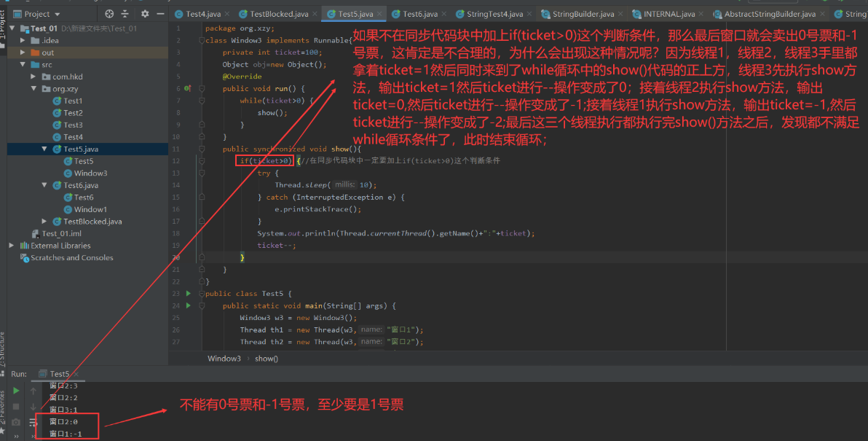
Task: Expand External Libraries node
Action: pos(12,246)
